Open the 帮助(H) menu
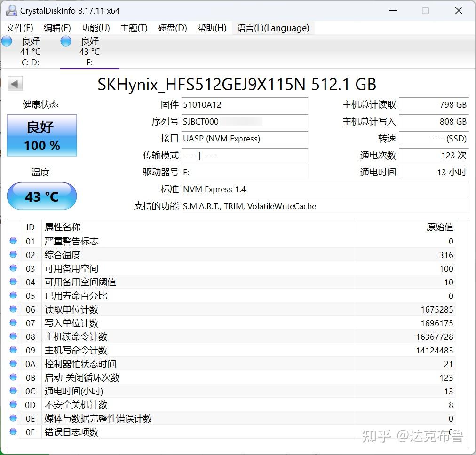Image resolution: width=476 pixels, height=455 pixels. pos(212,28)
